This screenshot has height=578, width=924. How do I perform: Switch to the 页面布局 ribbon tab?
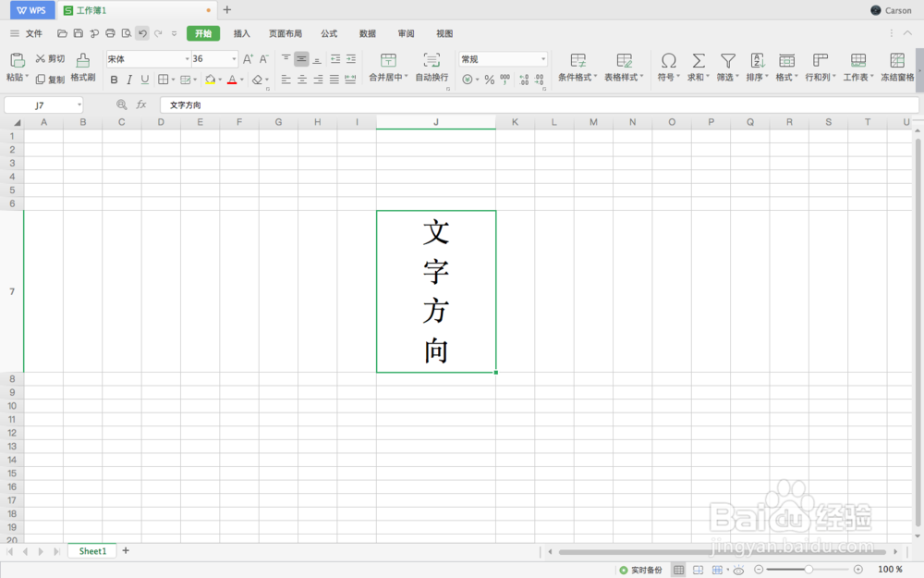[285, 33]
